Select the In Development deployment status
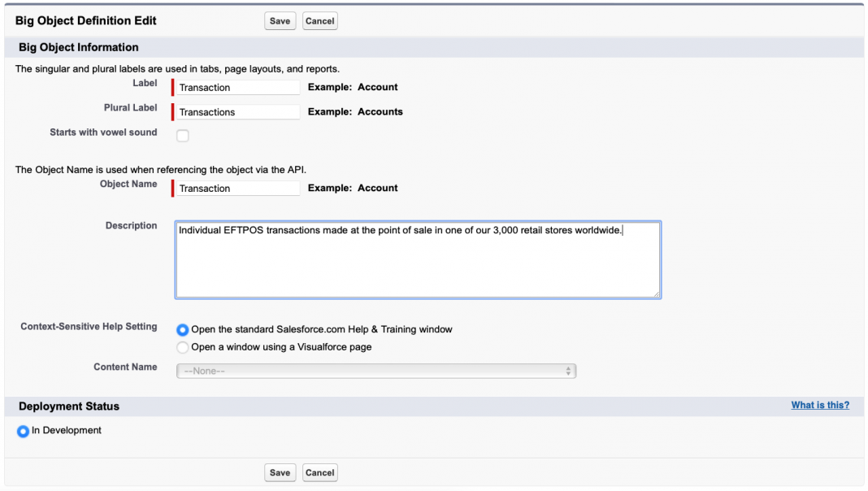 [x=23, y=431]
